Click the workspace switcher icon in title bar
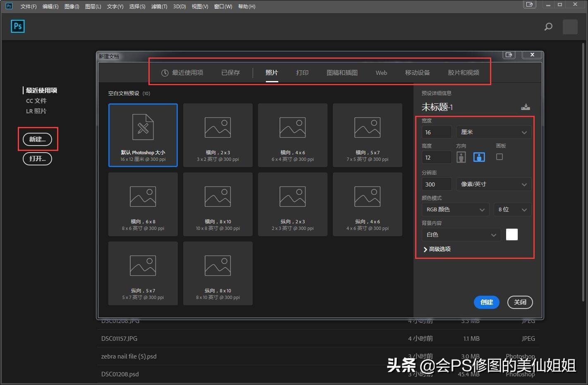The width and height of the screenshot is (588, 385). click(x=530, y=5)
